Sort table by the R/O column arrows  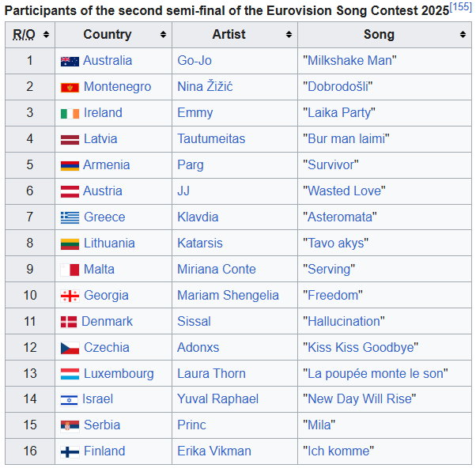click(46, 34)
